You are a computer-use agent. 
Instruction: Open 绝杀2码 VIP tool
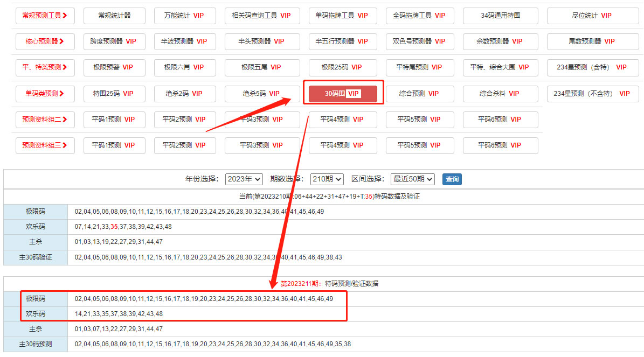pyautogui.click(x=184, y=94)
